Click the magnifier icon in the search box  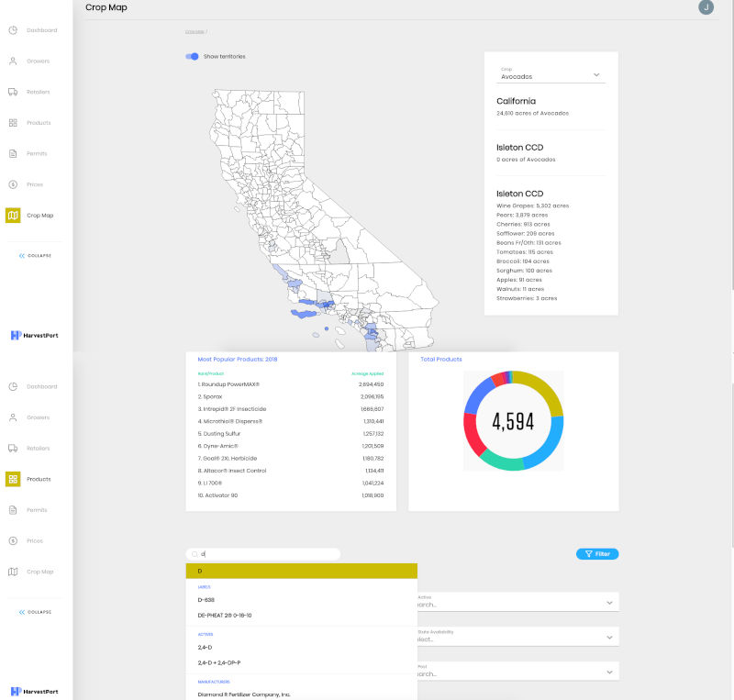195,554
